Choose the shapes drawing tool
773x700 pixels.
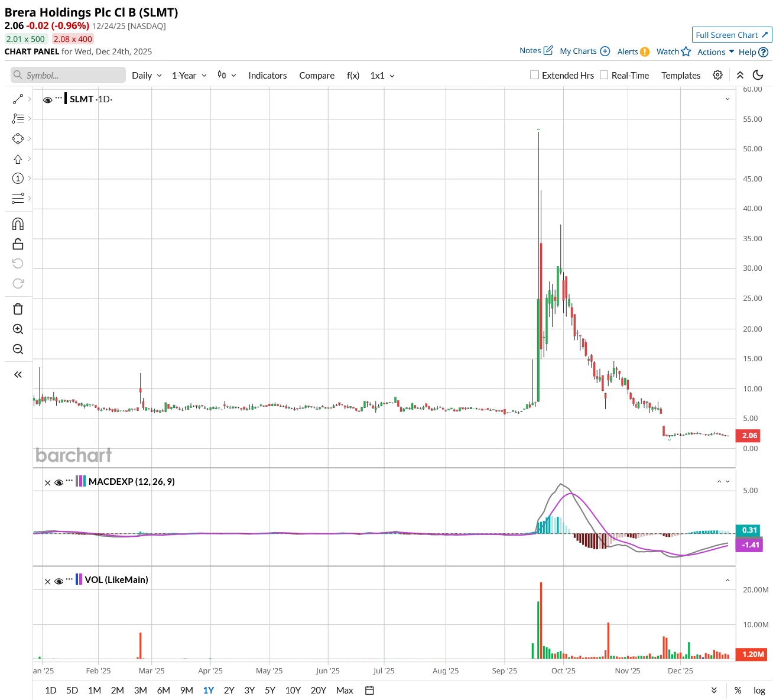tap(18, 139)
